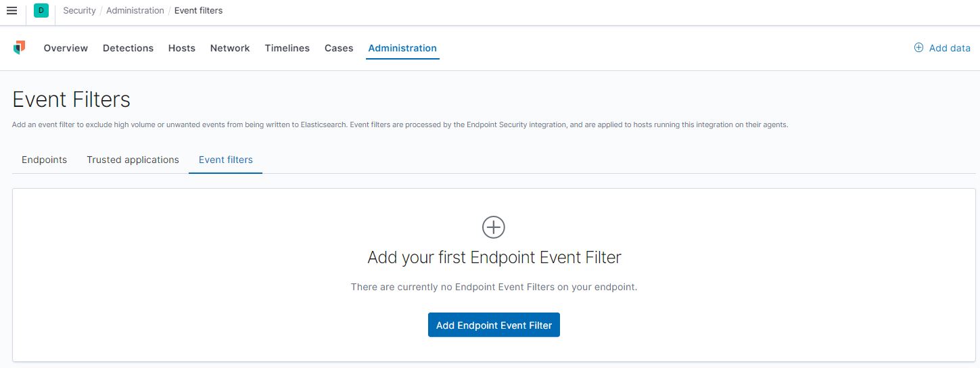The width and height of the screenshot is (980, 368).
Task: Select the Administration nav tab
Action: point(402,48)
